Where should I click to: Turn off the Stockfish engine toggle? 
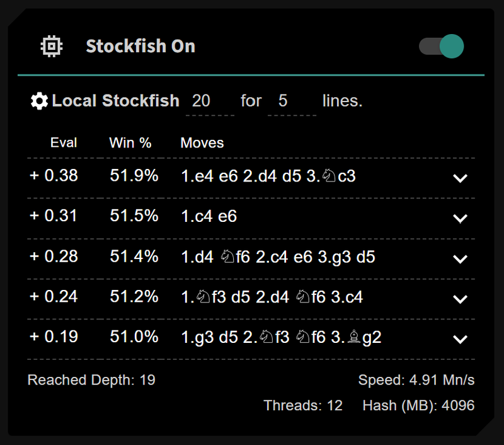(442, 46)
